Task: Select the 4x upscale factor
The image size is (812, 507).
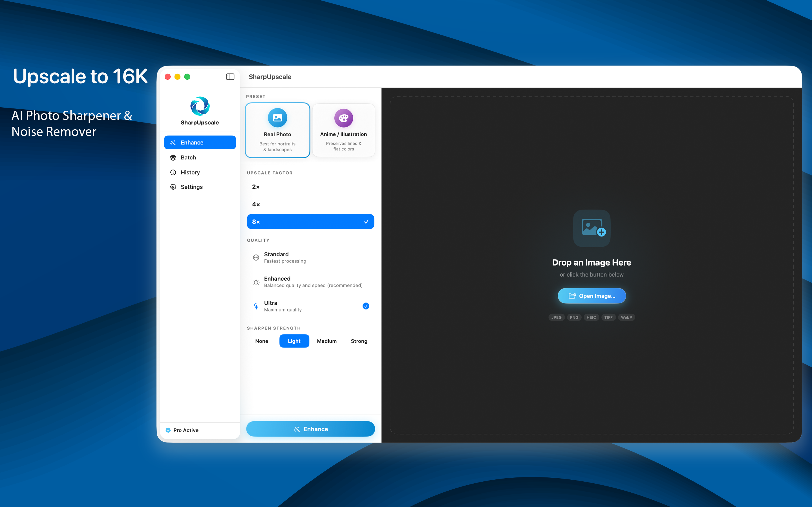Action: click(310, 204)
